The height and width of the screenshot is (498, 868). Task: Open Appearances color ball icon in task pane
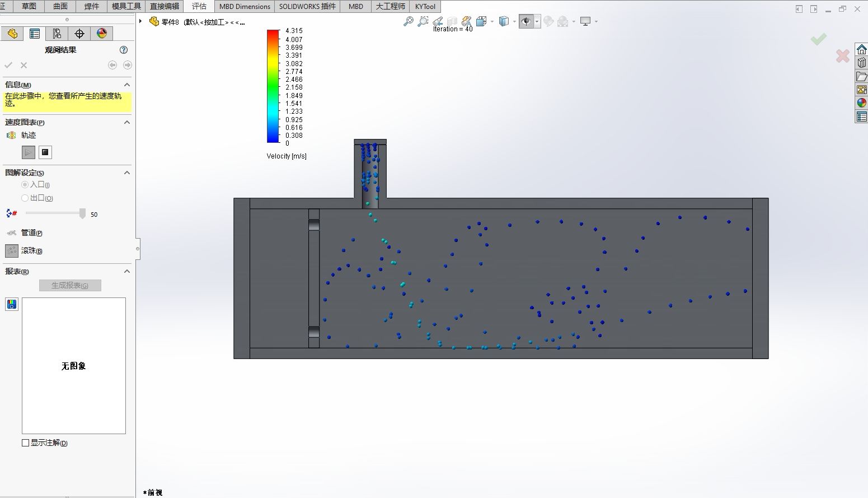[861, 103]
